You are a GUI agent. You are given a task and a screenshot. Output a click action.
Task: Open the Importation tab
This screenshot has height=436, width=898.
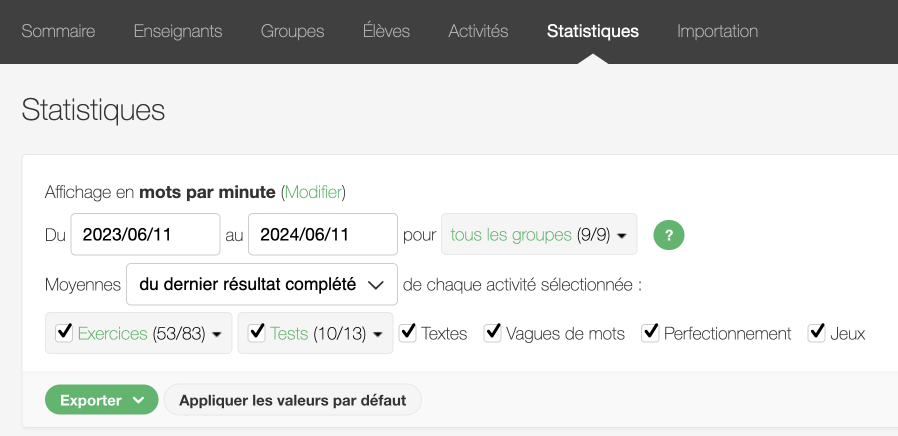pyautogui.click(x=717, y=31)
